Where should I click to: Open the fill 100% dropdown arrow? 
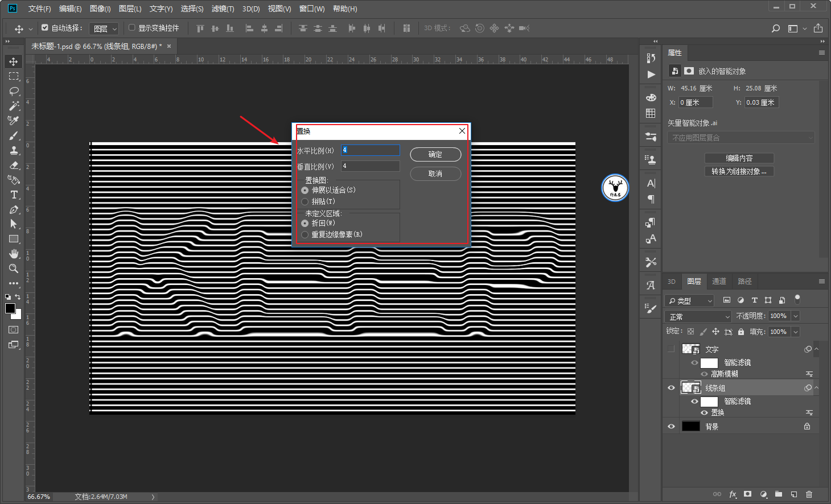pyautogui.click(x=796, y=332)
